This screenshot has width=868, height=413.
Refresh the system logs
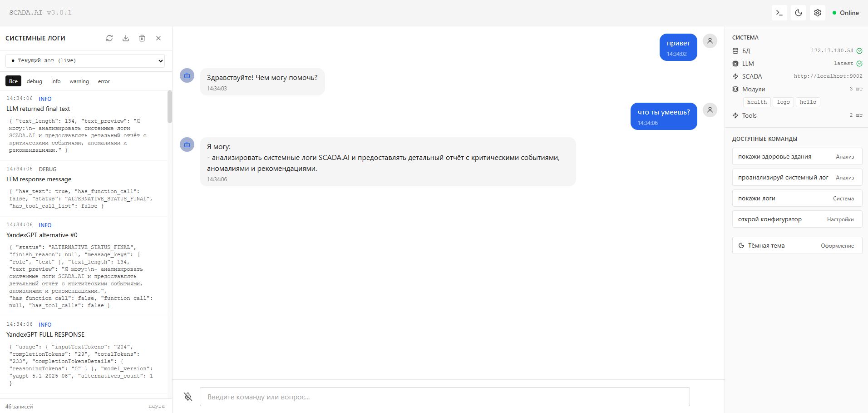click(109, 38)
